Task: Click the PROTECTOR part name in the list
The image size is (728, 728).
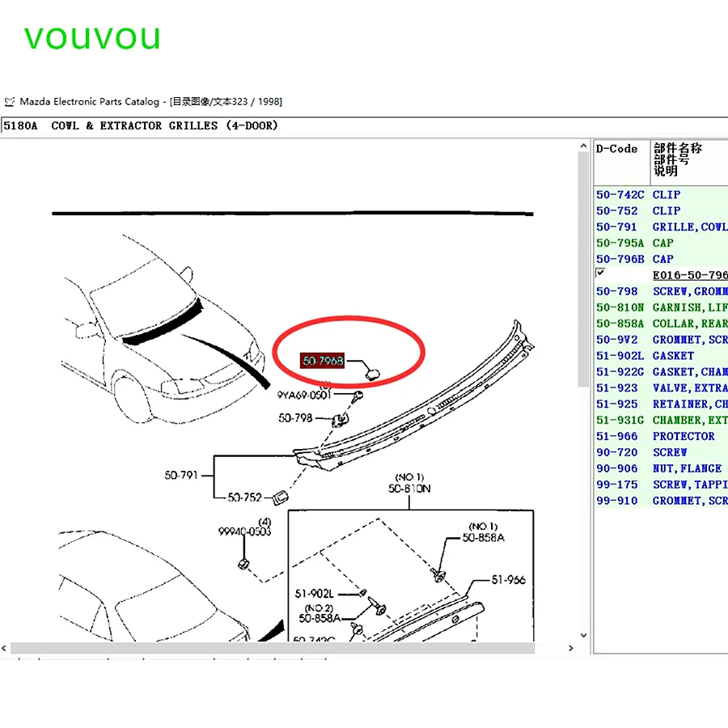Action: coord(684,437)
